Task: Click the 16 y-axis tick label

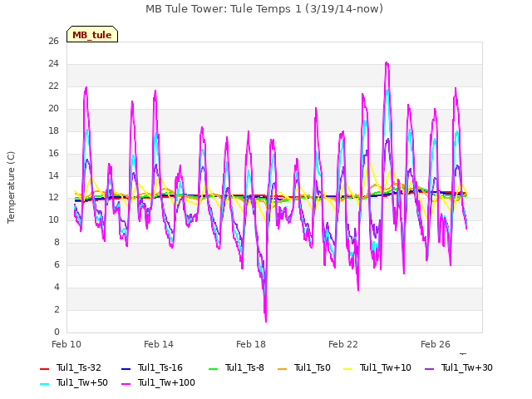Action: (x=53, y=153)
